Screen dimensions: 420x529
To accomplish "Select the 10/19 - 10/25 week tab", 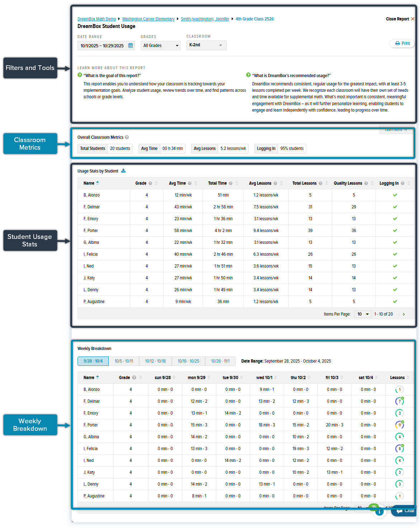I will (188, 361).
